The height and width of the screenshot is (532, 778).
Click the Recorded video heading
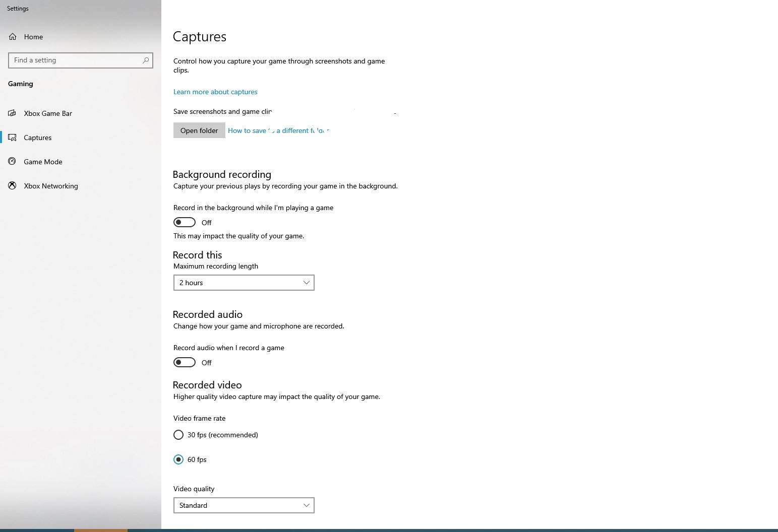[207, 385]
